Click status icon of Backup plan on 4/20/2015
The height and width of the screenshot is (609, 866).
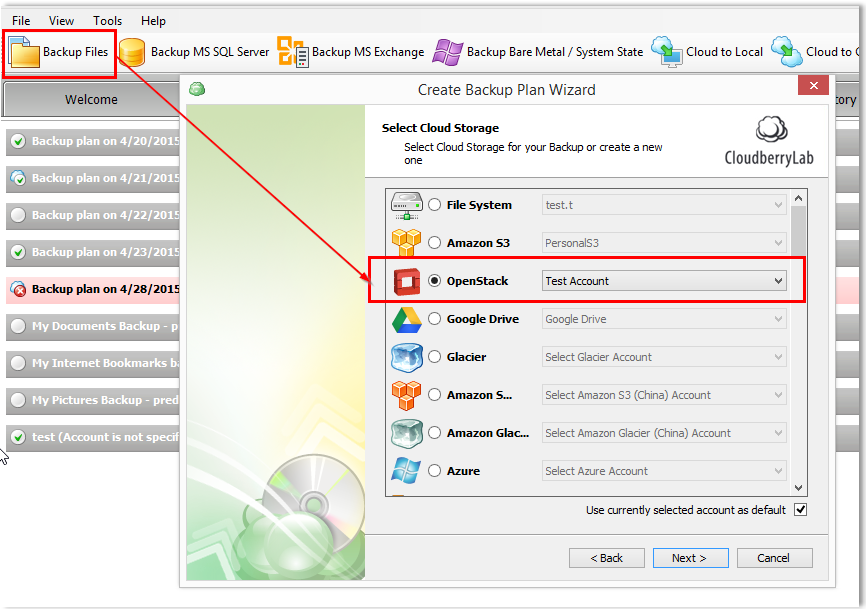(x=18, y=141)
